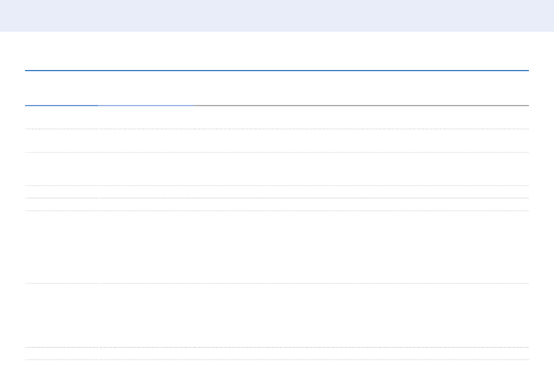Click the tallest table row's first cell

point(61,247)
